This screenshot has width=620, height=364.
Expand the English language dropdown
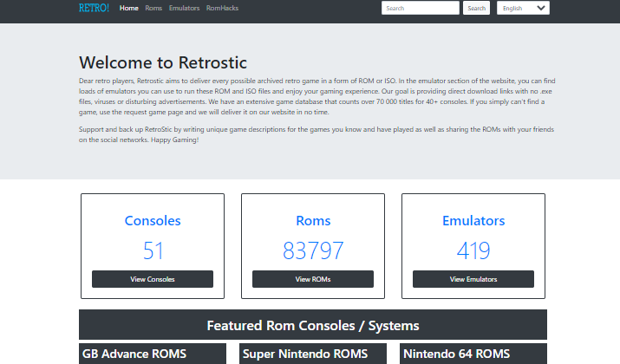(523, 8)
